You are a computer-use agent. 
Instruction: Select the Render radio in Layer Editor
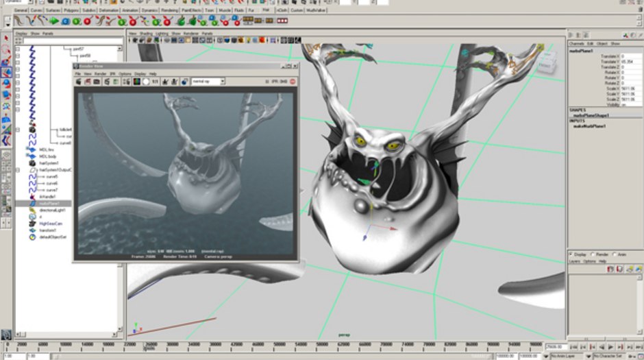(x=593, y=254)
